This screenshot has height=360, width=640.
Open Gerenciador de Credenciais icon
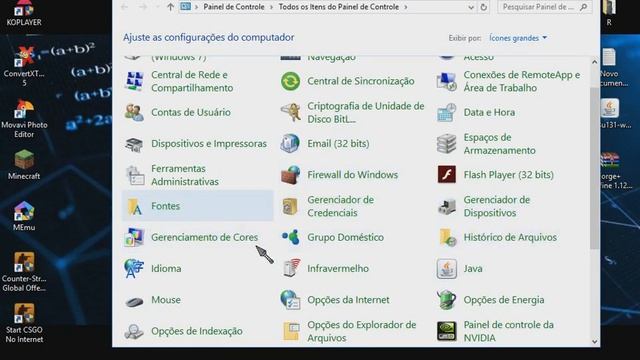click(291, 207)
